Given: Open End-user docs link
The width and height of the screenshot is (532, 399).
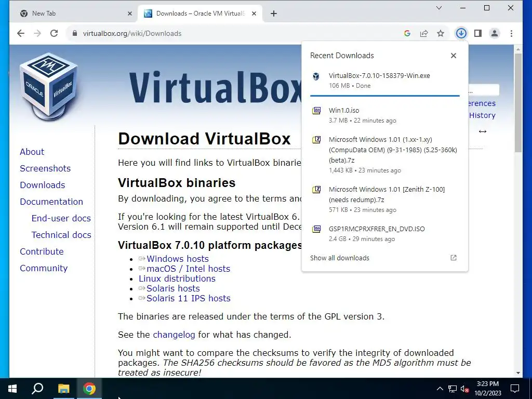Looking at the screenshot, I should [x=61, y=218].
